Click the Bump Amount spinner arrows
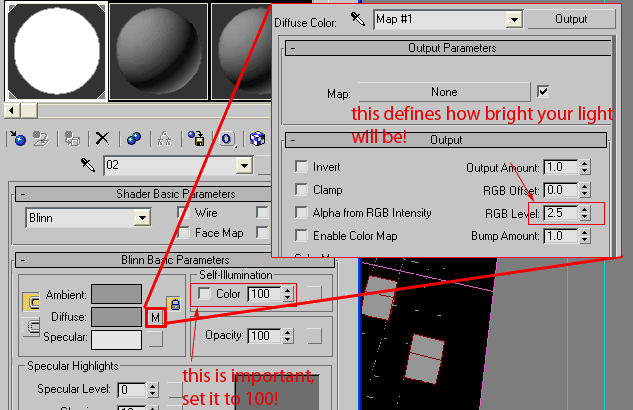The height and width of the screenshot is (410, 633). 585,236
